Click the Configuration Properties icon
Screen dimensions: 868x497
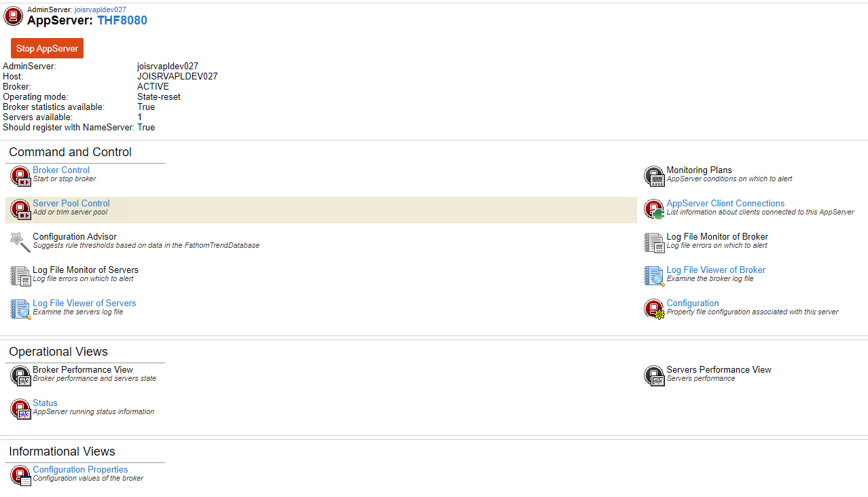click(x=20, y=475)
